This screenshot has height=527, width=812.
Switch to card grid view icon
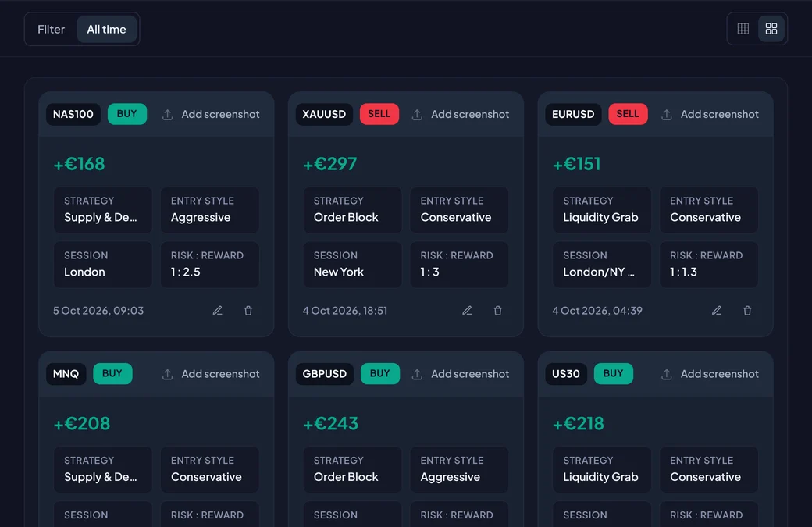(x=771, y=28)
